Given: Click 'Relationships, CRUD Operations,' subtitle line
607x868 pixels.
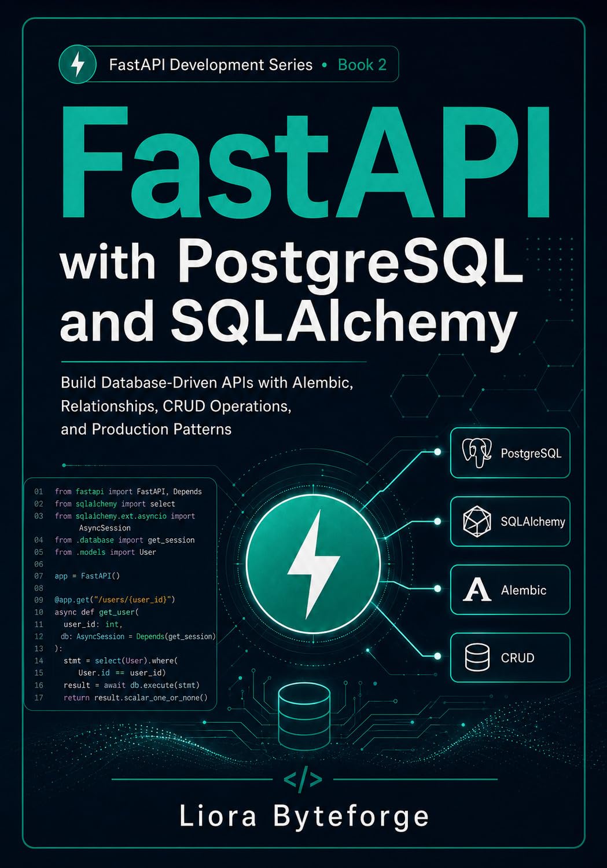Looking at the screenshot, I should pos(176,406).
